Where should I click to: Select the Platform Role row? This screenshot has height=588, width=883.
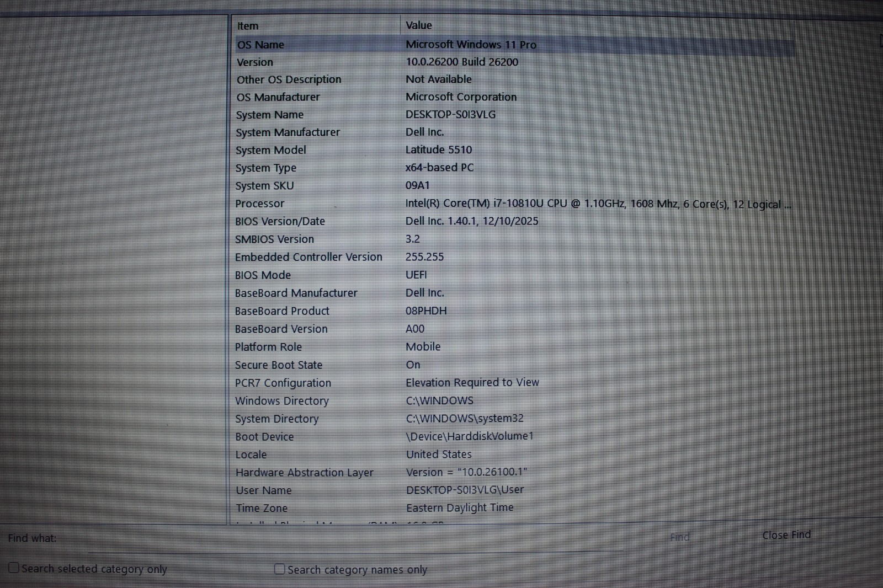(514, 347)
